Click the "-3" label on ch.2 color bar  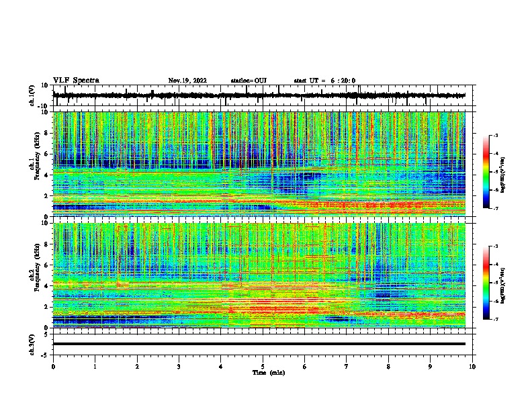[496, 246]
